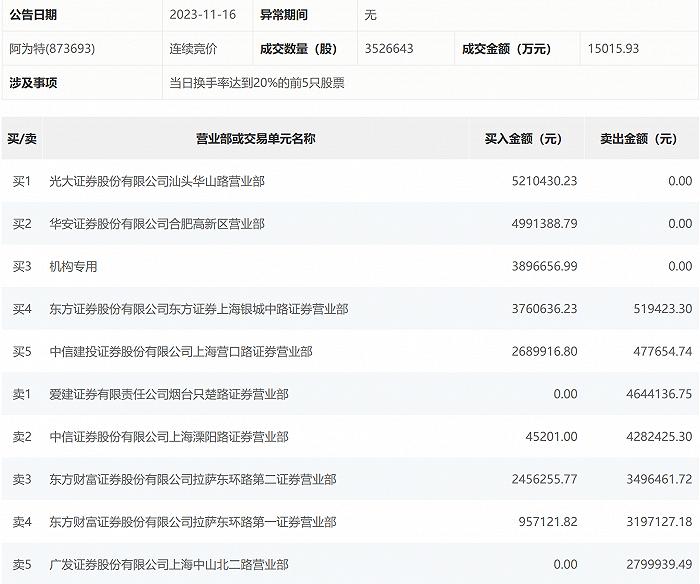This screenshot has width=700, height=584.
Task: Click the 公告日期 label
Action: pos(33,15)
